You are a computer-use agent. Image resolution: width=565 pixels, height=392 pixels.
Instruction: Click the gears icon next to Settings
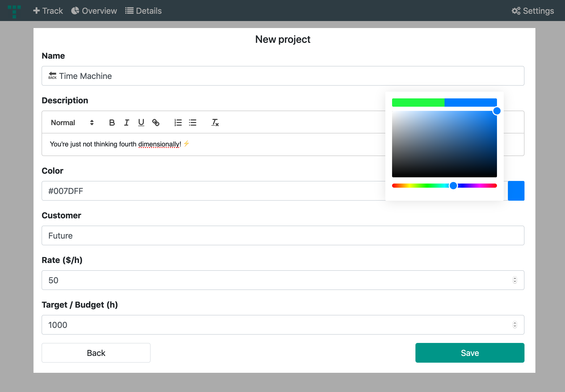(516, 11)
